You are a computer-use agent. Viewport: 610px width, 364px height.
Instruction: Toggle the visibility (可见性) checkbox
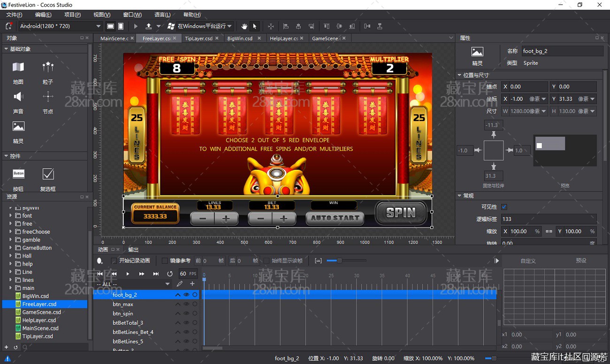point(504,207)
